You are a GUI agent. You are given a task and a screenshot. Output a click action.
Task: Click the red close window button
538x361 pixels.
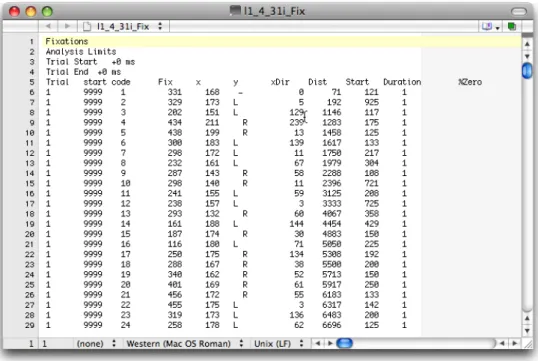pyautogui.click(x=14, y=12)
